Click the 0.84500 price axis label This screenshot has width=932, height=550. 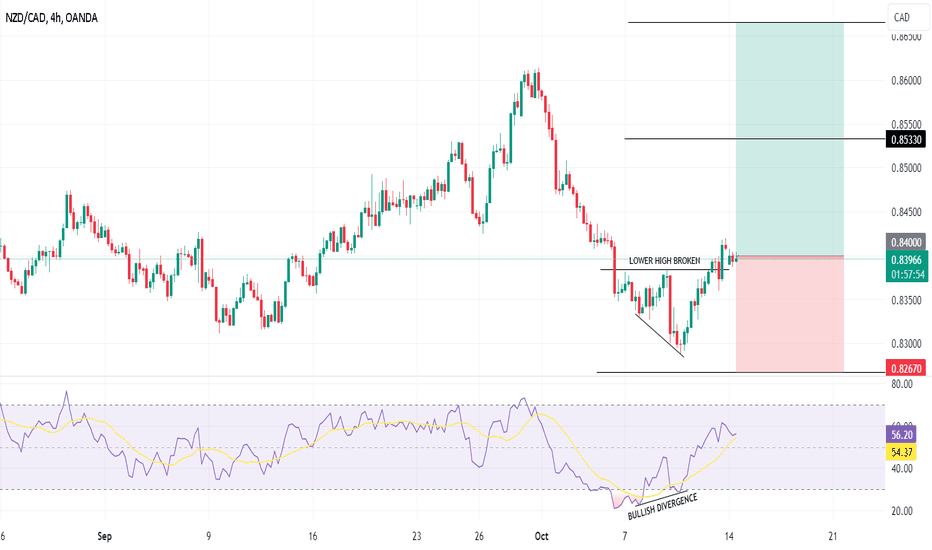click(906, 212)
